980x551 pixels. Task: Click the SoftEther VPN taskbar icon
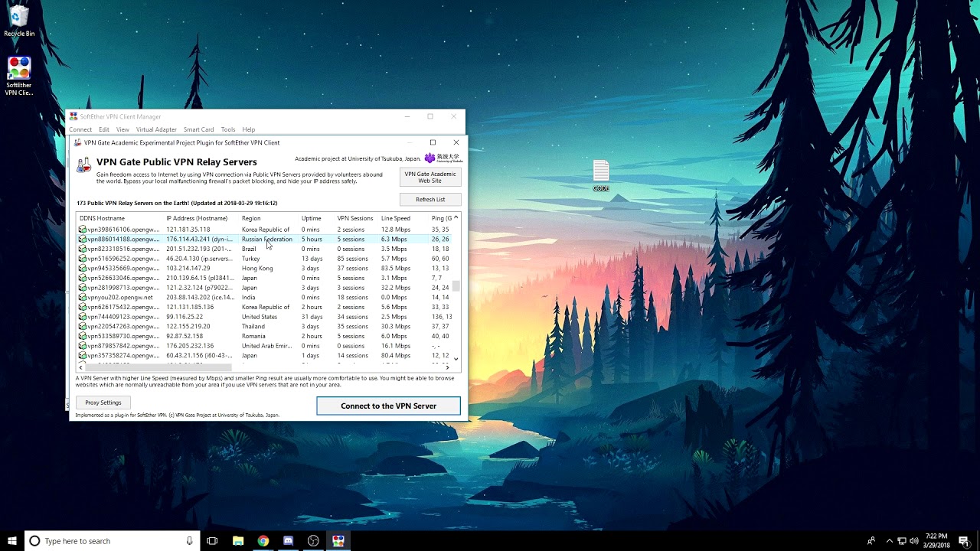point(338,541)
